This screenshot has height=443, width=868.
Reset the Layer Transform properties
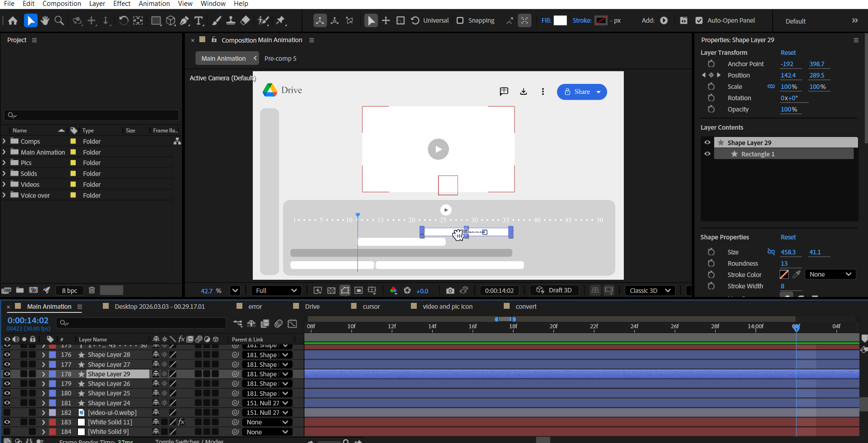coord(788,53)
